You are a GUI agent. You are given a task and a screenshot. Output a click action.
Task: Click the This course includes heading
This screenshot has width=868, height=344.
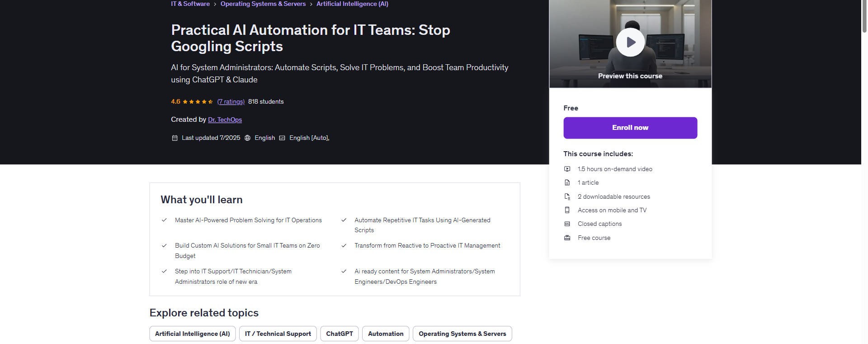click(x=598, y=154)
